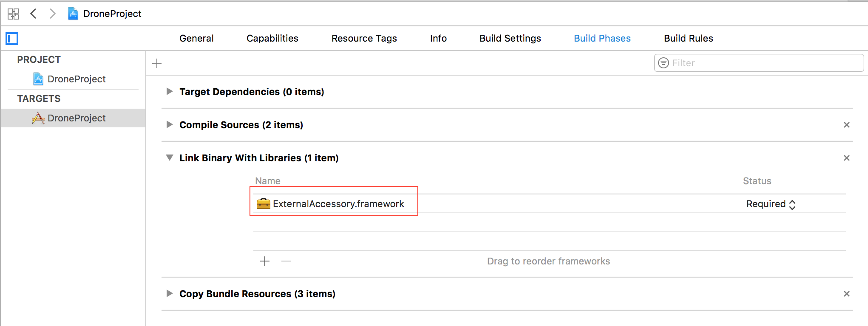Switch to the Build Settings tab
Image resolution: width=868 pixels, height=326 pixels.
(x=510, y=38)
